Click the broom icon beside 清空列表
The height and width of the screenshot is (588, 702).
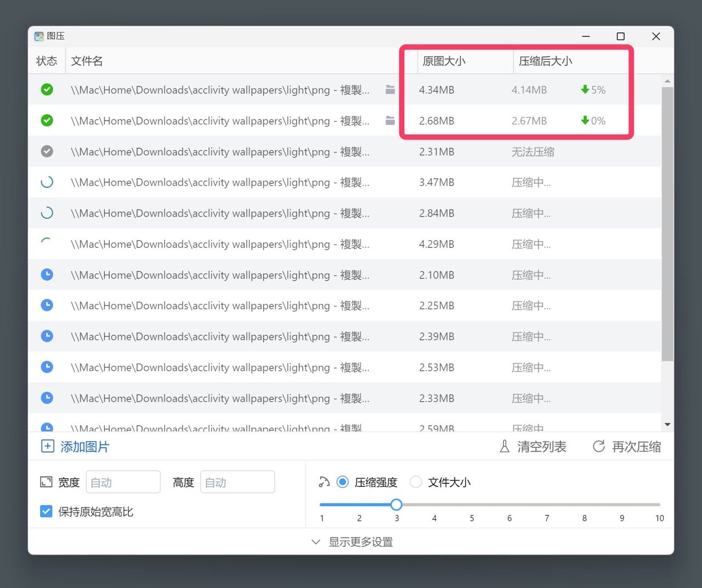click(x=505, y=446)
